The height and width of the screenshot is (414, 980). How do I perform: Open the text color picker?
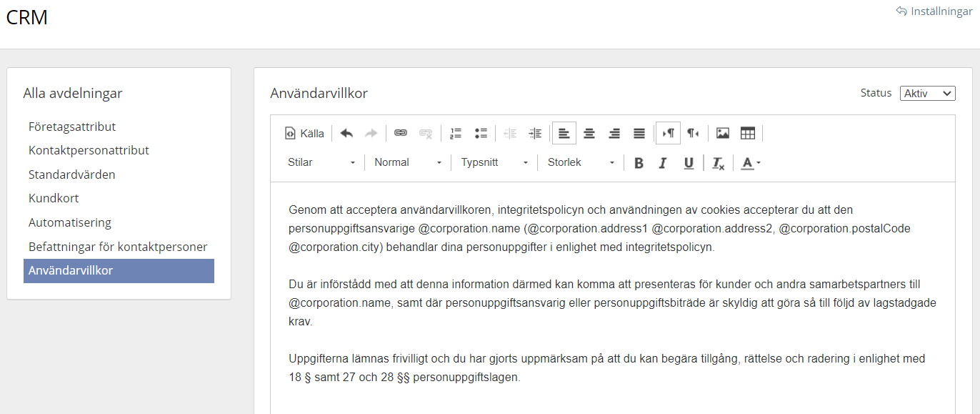(x=750, y=163)
